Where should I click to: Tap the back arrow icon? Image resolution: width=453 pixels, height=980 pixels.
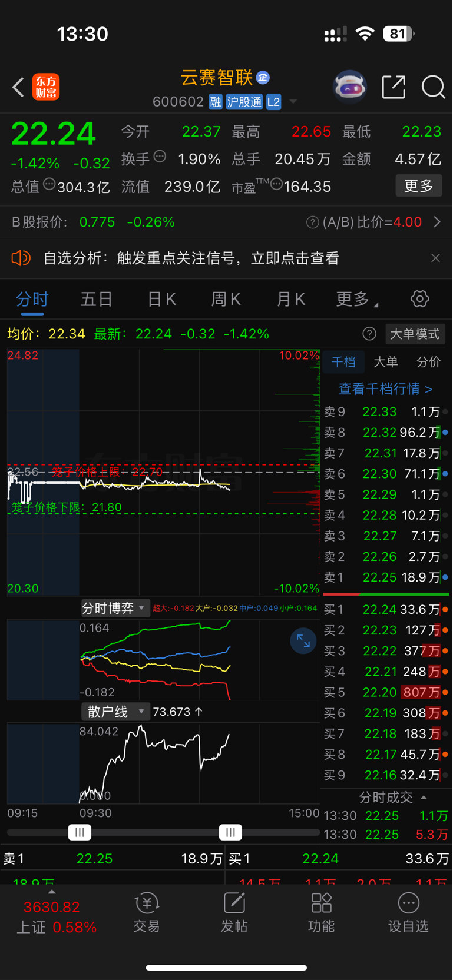[x=18, y=87]
